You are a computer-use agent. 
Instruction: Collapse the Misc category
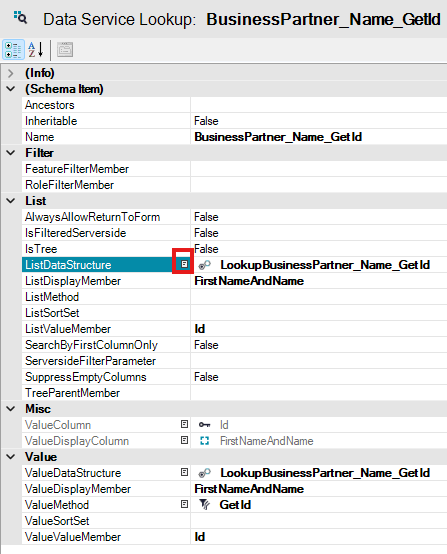click(x=11, y=409)
